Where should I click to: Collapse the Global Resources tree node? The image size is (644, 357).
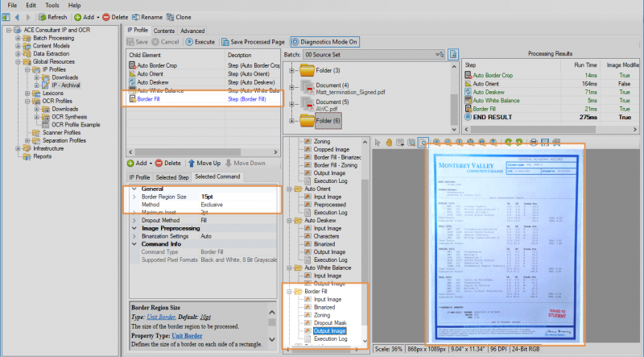click(x=18, y=62)
